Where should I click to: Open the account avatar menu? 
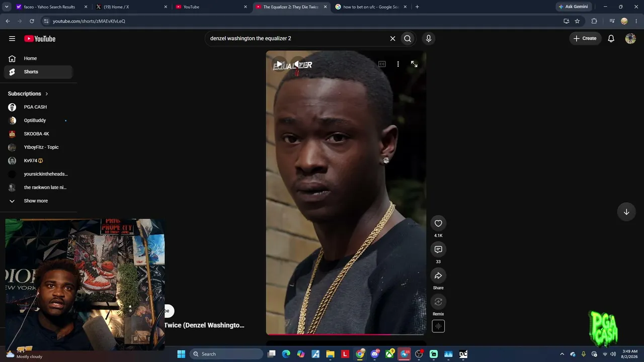click(x=630, y=38)
